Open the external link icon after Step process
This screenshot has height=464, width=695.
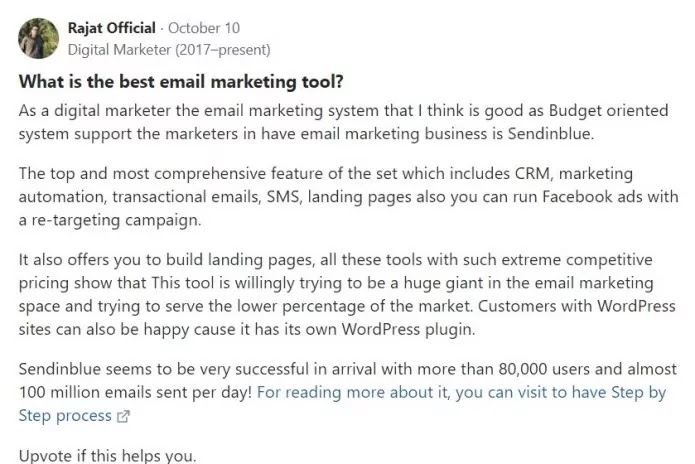pyautogui.click(x=123, y=416)
